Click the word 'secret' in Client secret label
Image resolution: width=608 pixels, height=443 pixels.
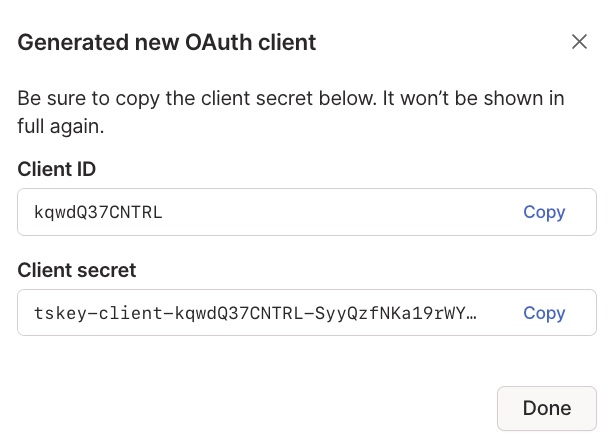pyautogui.click(x=107, y=270)
